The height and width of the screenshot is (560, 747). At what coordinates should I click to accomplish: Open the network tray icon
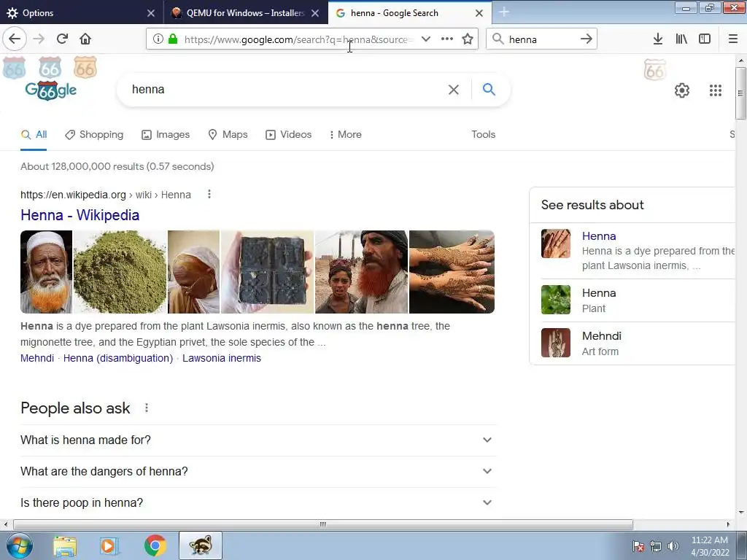tap(656, 546)
